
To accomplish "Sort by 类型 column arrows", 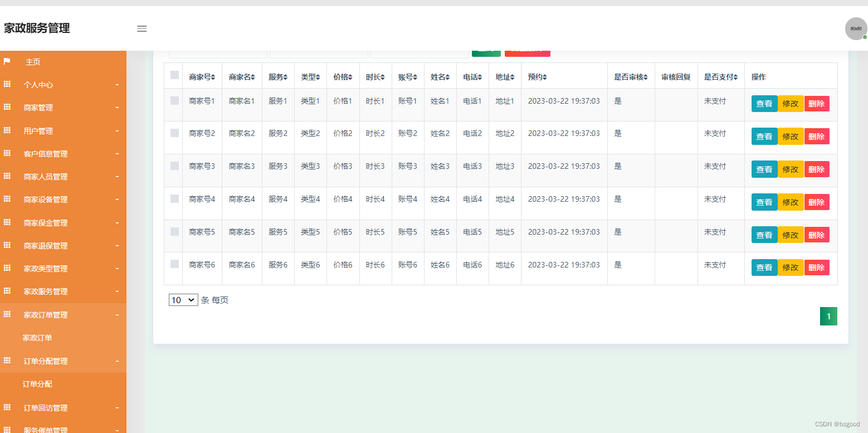I will [318, 77].
